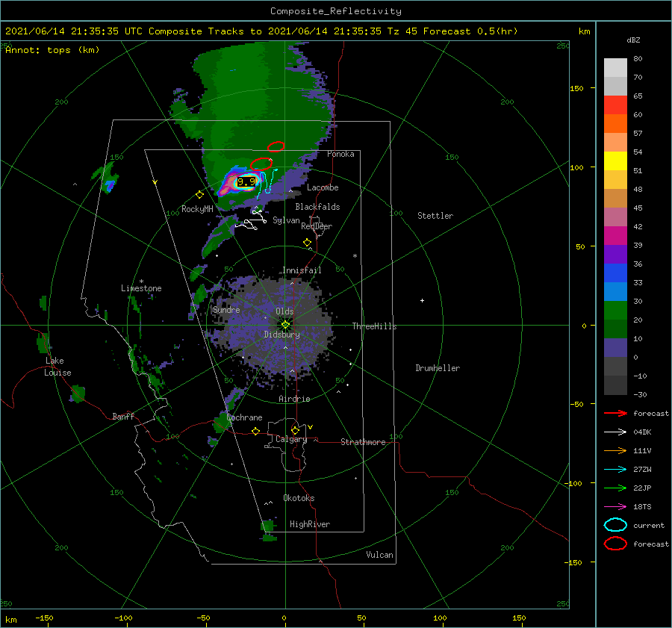Click the Olds label
Screen dimensions: 672x628
284,311
